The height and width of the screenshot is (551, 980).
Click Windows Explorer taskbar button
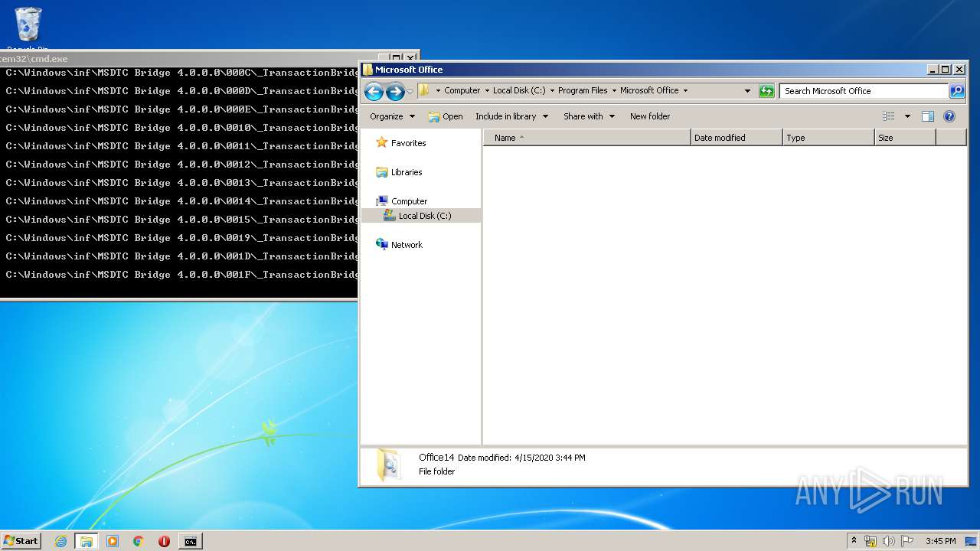(86, 541)
